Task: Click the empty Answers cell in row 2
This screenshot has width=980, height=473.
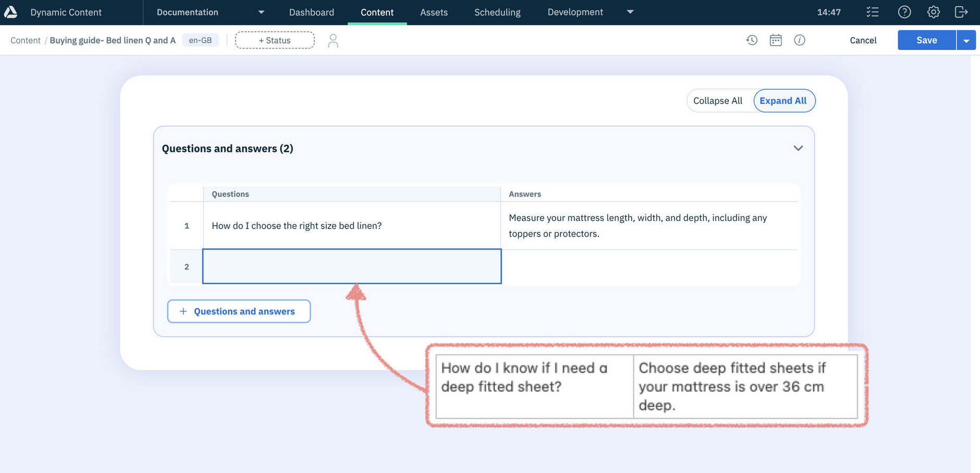Action: [650, 267]
